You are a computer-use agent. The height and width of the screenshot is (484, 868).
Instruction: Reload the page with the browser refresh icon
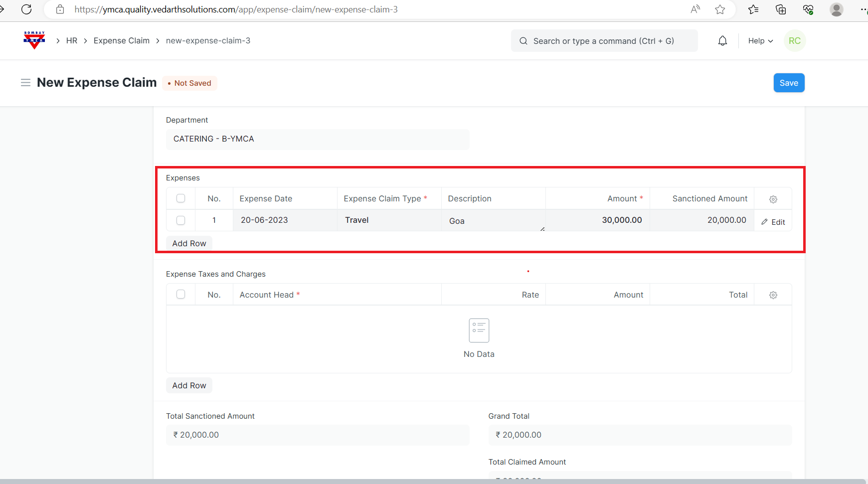pyautogui.click(x=26, y=9)
